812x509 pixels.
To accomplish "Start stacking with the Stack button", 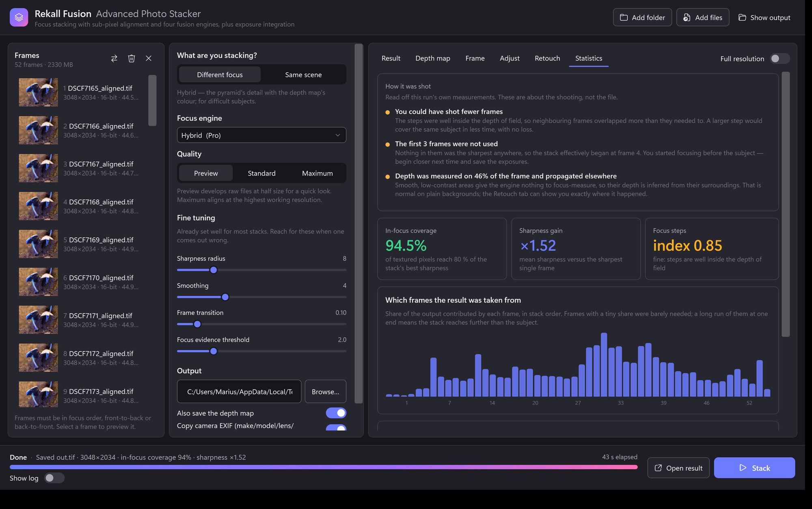I will coord(754,468).
